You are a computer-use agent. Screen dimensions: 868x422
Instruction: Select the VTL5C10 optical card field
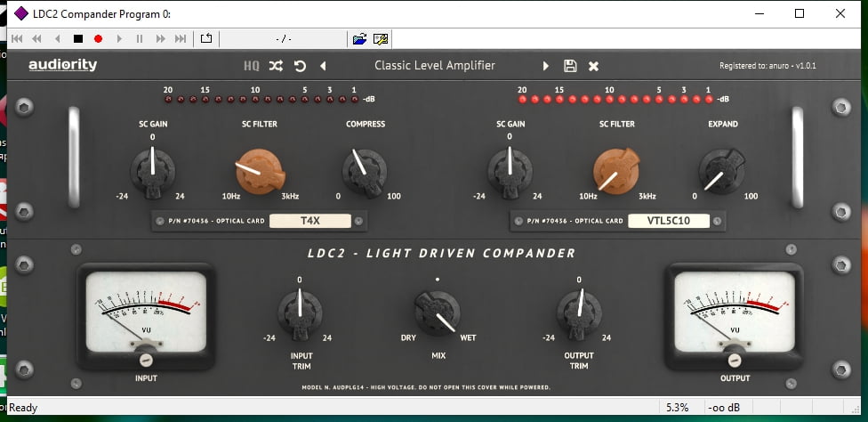[x=669, y=221]
